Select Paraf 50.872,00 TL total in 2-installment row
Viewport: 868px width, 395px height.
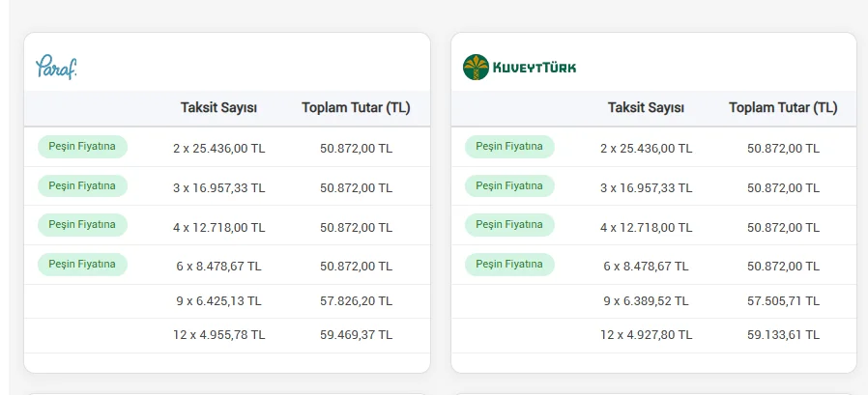(356, 149)
